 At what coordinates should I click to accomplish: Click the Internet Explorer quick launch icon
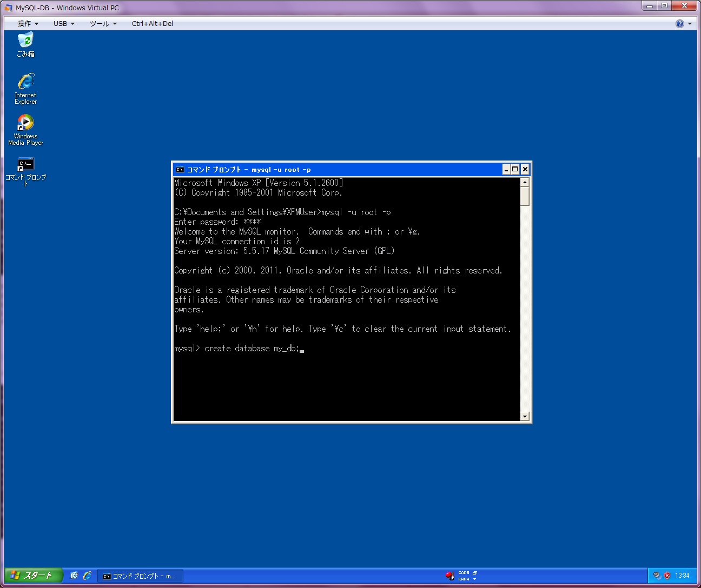click(87, 576)
